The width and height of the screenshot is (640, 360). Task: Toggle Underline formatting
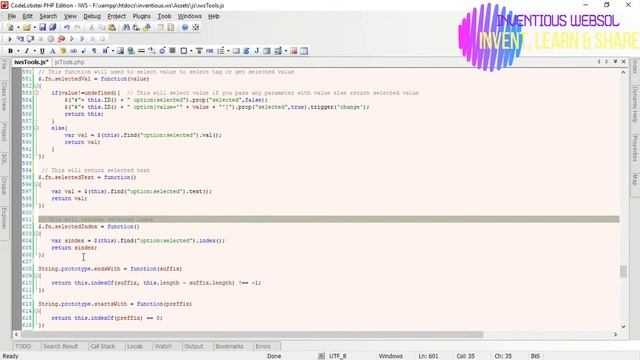coord(42,51)
